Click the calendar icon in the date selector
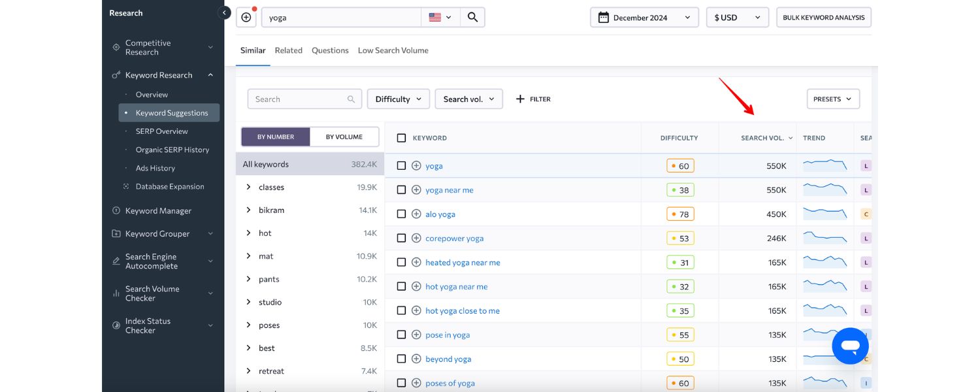The width and height of the screenshot is (980, 392). [604, 18]
